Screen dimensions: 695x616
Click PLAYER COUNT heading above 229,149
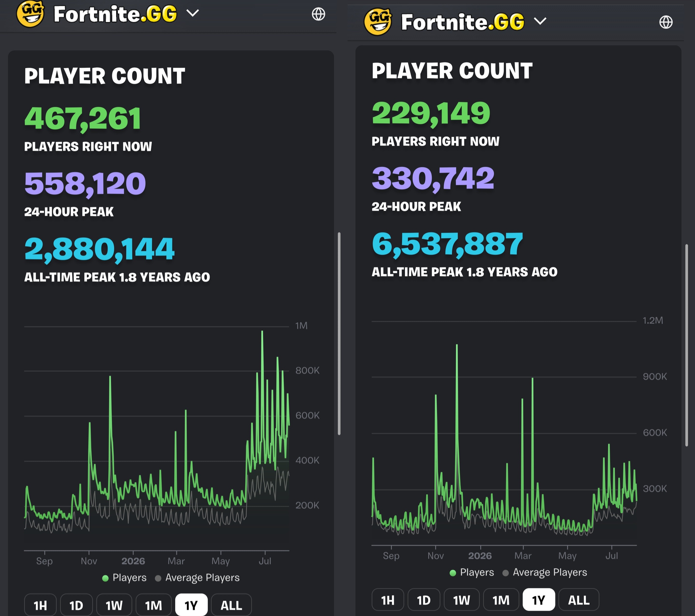point(452,71)
